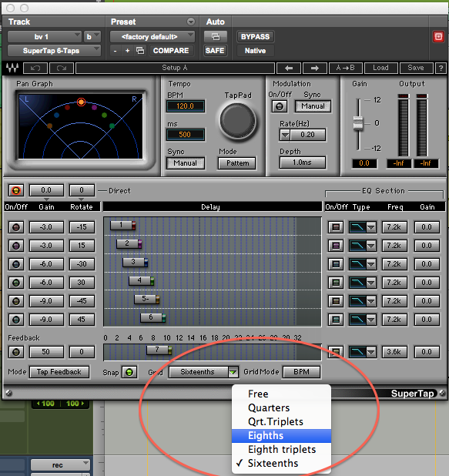Open the plug-in automation enable window icon
The width and height of the screenshot is (449, 476).
pyautogui.click(x=215, y=37)
